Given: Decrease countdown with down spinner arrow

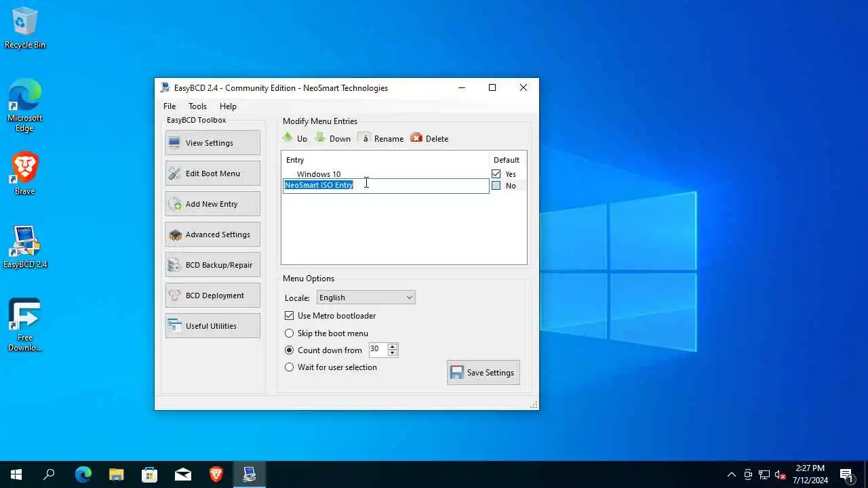Looking at the screenshot, I should [392, 353].
